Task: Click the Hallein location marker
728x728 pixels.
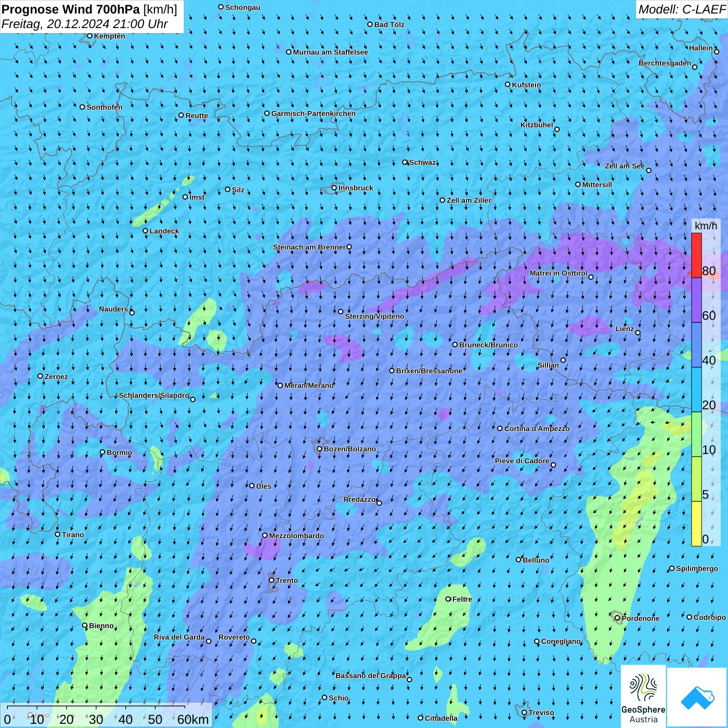Action: pos(717,51)
